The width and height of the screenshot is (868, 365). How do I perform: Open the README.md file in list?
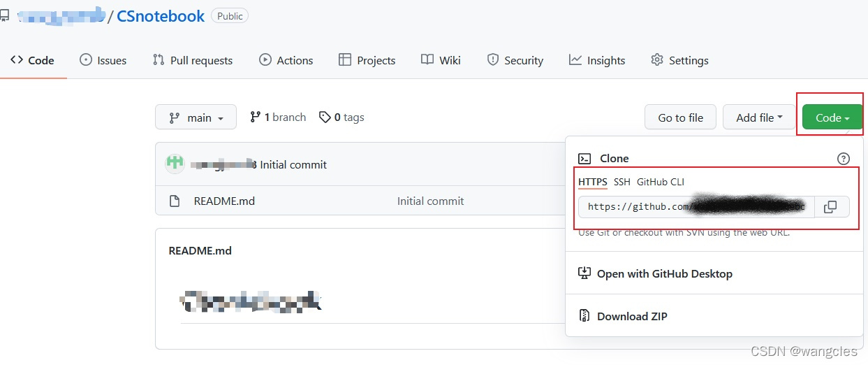coord(224,201)
